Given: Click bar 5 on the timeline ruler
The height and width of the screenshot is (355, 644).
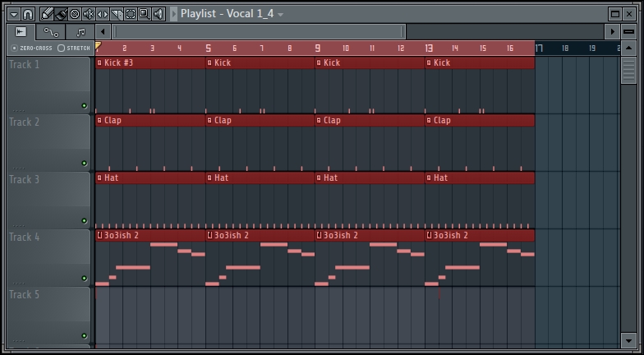Looking at the screenshot, I should click(209, 48).
